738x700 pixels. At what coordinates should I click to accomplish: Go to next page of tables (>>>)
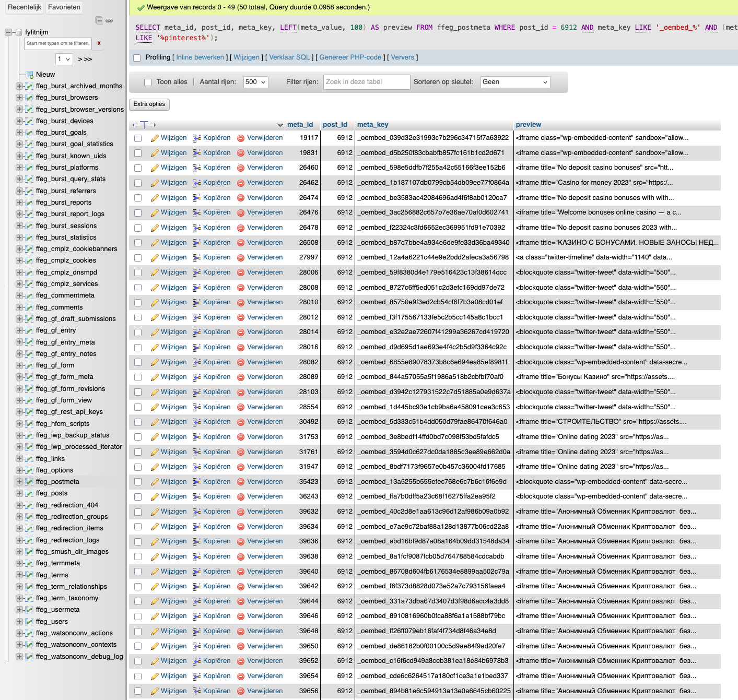[85, 60]
